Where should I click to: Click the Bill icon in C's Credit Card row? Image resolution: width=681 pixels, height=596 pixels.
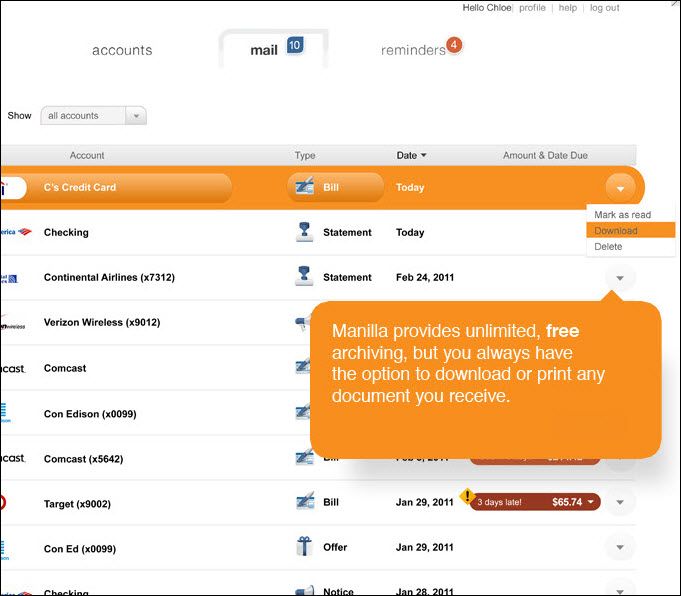click(304, 187)
